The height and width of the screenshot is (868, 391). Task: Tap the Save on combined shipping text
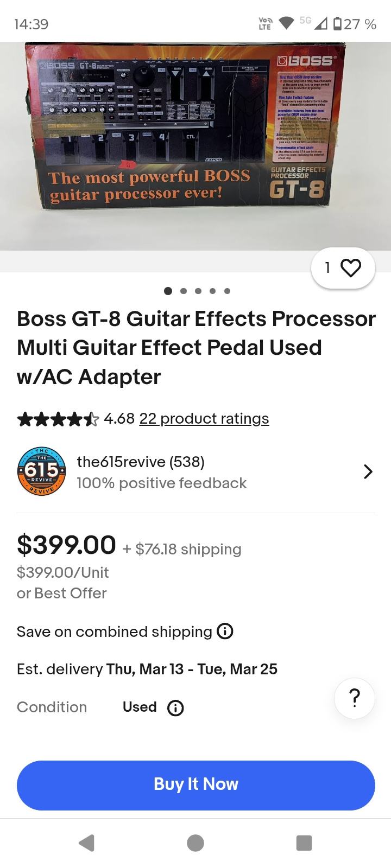114,631
